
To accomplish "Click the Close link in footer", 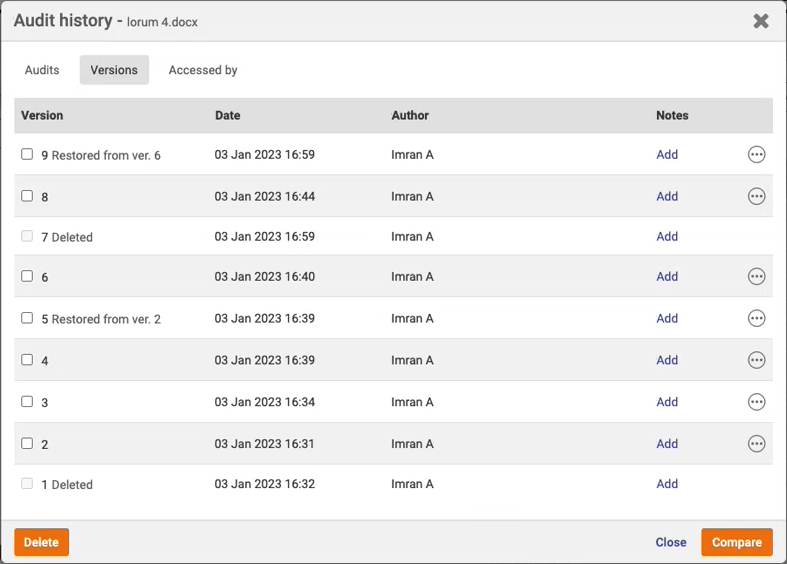I will point(670,542).
